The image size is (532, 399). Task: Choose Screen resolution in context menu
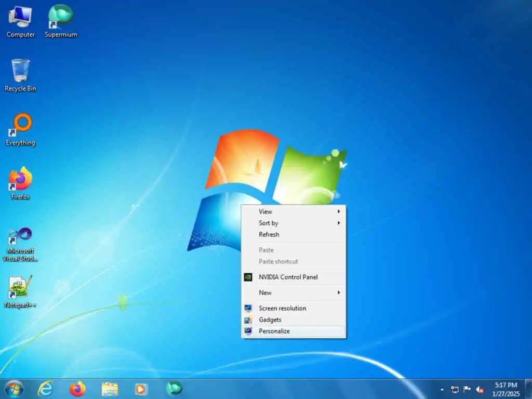coord(294,309)
